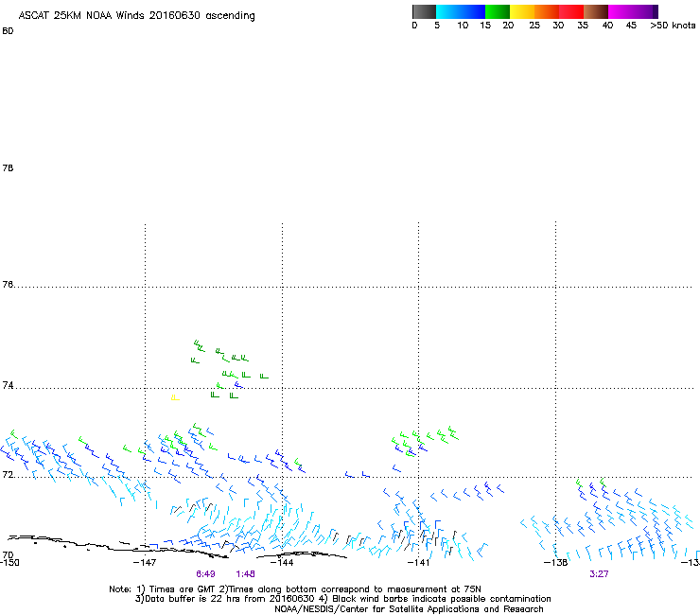Click the NOAA/NESDIS Center credit line
The width and height of the screenshot is (700, 615).
coord(409,609)
